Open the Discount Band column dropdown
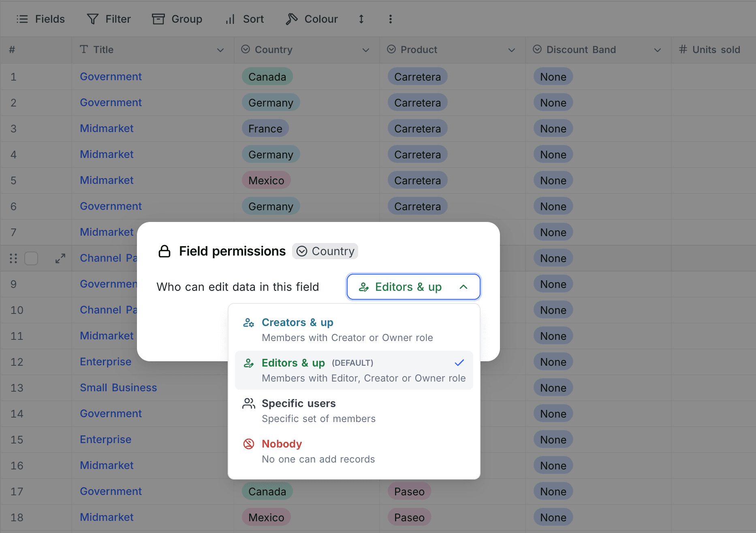 (x=657, y=50)
